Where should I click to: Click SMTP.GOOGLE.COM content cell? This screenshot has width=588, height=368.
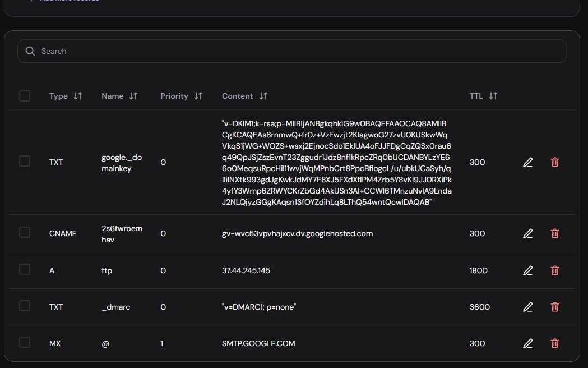(258, 344)
